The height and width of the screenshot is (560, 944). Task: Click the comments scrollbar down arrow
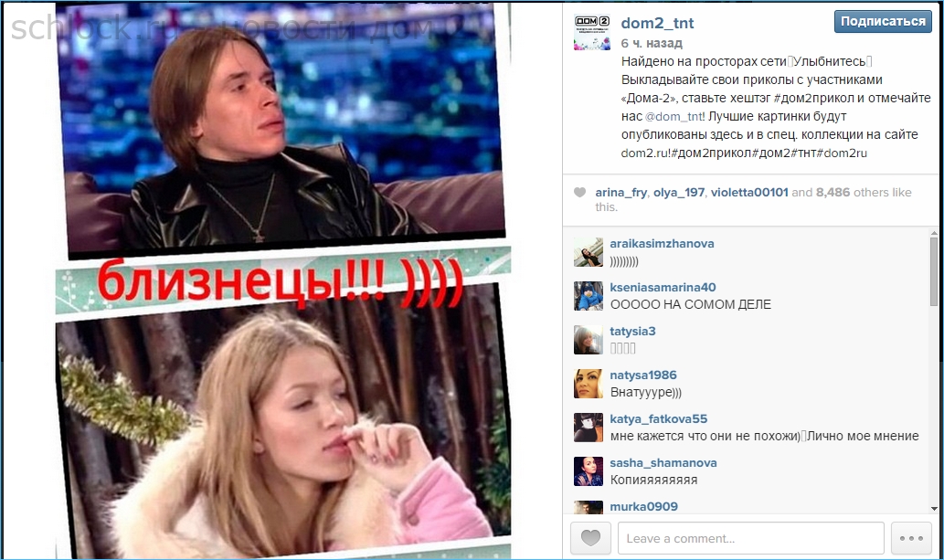(x=934, y=509)
